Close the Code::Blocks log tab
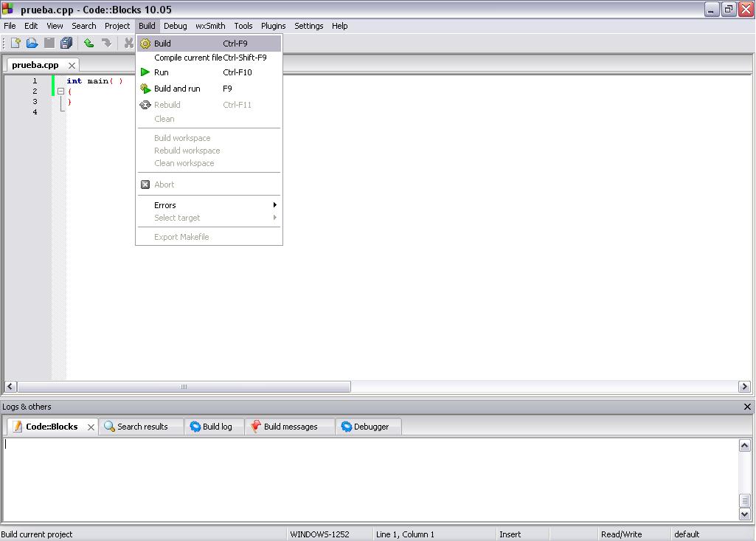The width and height of the screenshot is (756, 541). click(91, 427)
